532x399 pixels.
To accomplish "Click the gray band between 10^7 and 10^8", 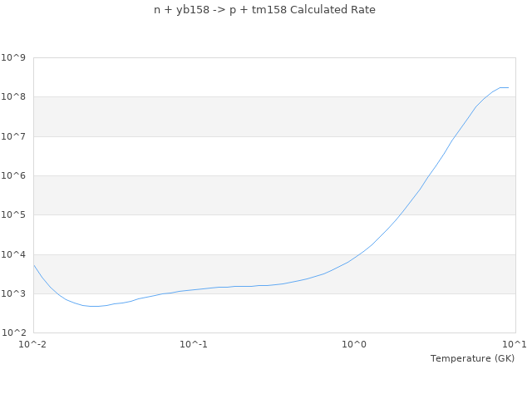I will tap(274, 116).
